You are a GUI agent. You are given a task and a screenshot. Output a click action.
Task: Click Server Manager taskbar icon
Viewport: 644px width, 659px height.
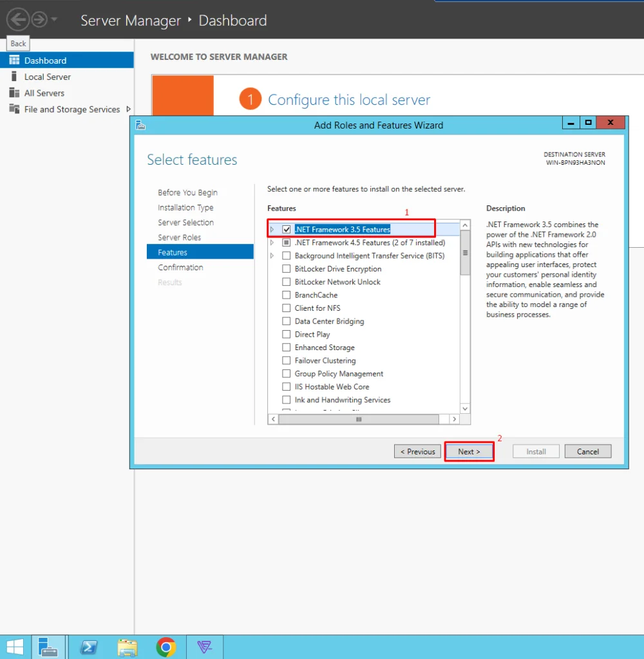48,647
